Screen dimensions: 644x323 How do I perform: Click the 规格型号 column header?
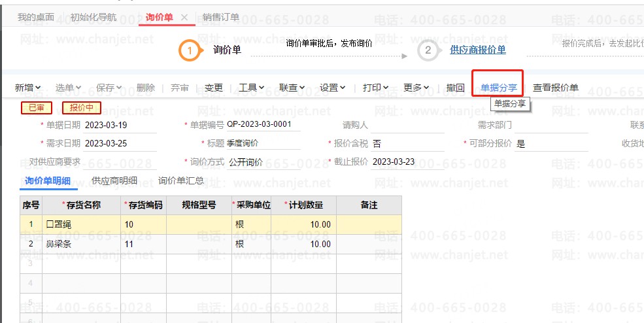pos(199,205)
